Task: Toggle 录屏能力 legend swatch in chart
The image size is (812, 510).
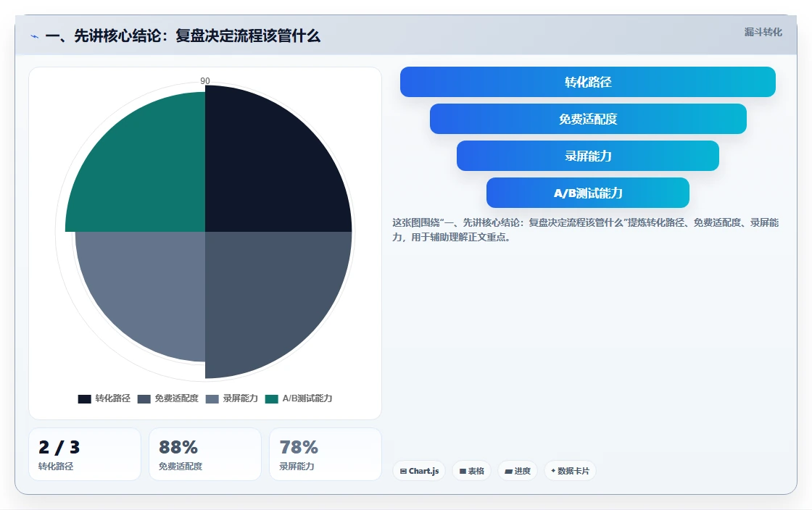Action: click(212, 398)
